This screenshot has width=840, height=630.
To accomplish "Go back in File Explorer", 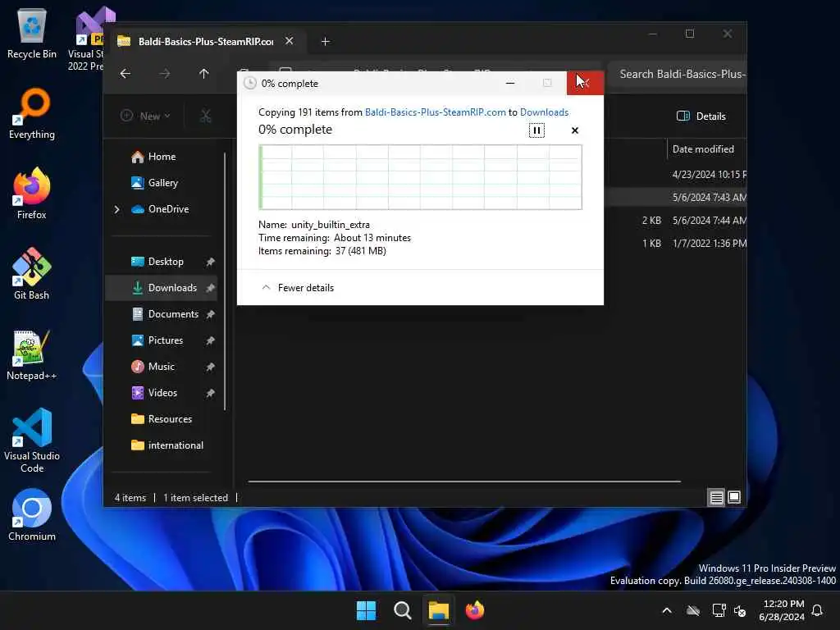I will (126, 73).
